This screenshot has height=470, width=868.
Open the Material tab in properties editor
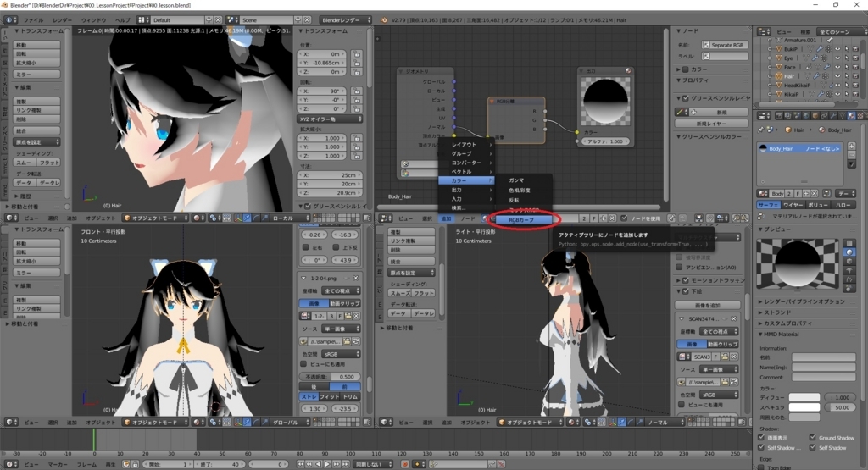[x=851, y=115]
